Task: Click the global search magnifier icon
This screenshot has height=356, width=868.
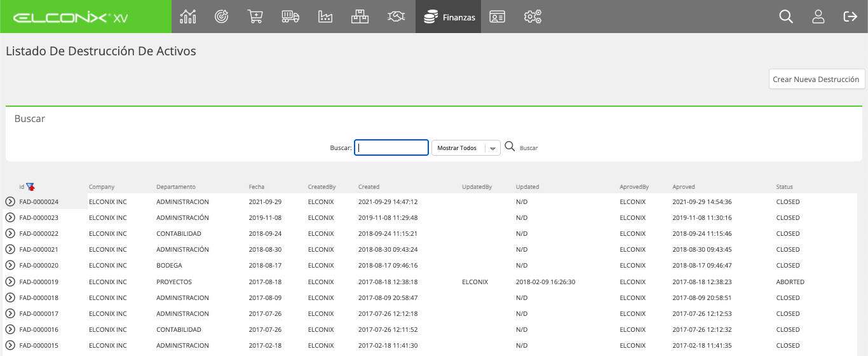Action: (x=786, y=17)
